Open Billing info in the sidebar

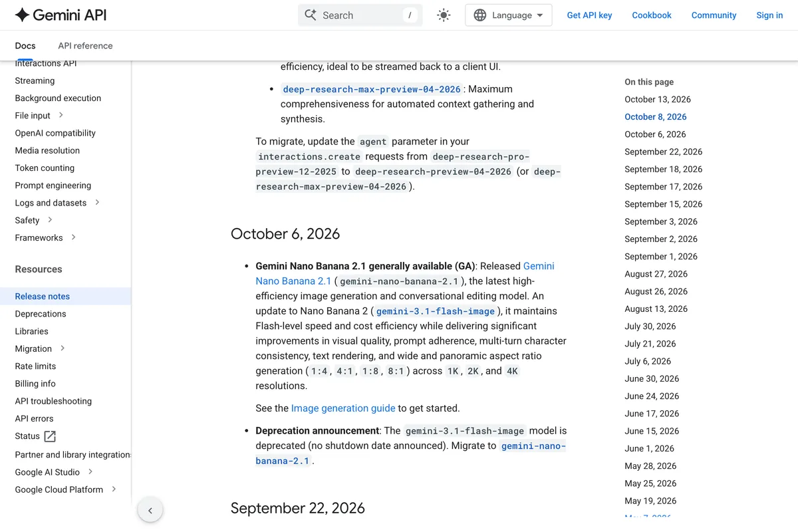click(x=35, y=384)
